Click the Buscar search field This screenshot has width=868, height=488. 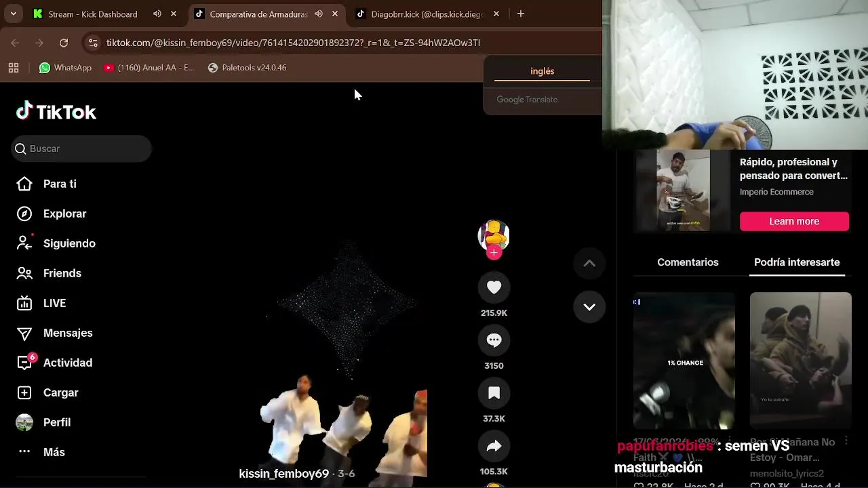[81, 148]
